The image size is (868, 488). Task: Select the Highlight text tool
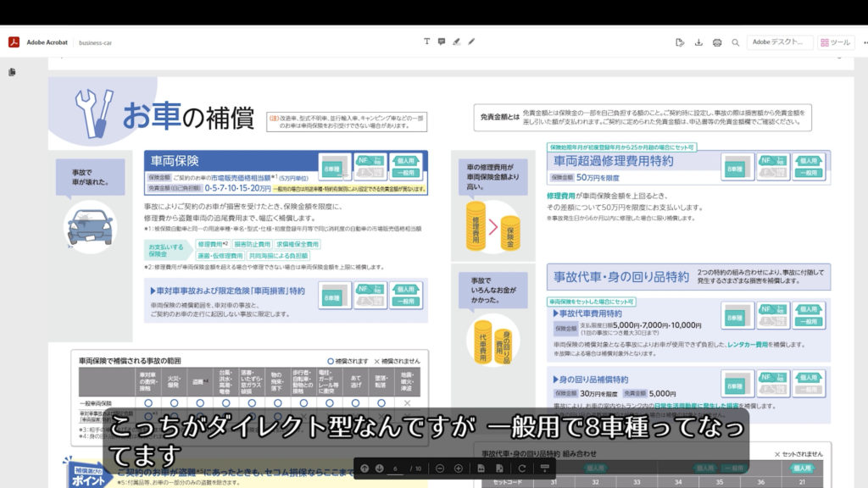click(x=456, y=42)
